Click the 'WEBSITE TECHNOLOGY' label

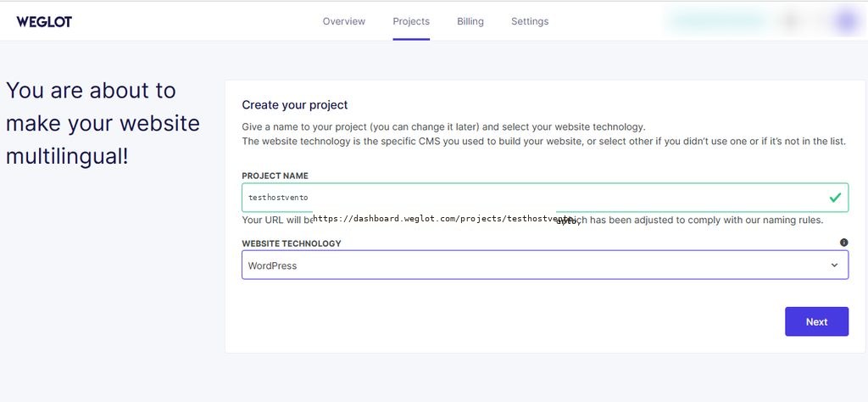coord(292,243)
